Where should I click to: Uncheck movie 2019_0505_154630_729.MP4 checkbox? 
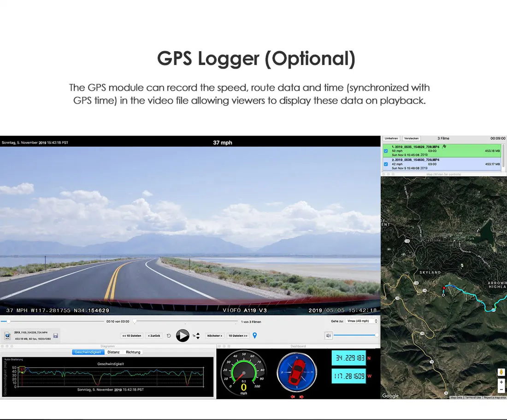tap(386, 164)
